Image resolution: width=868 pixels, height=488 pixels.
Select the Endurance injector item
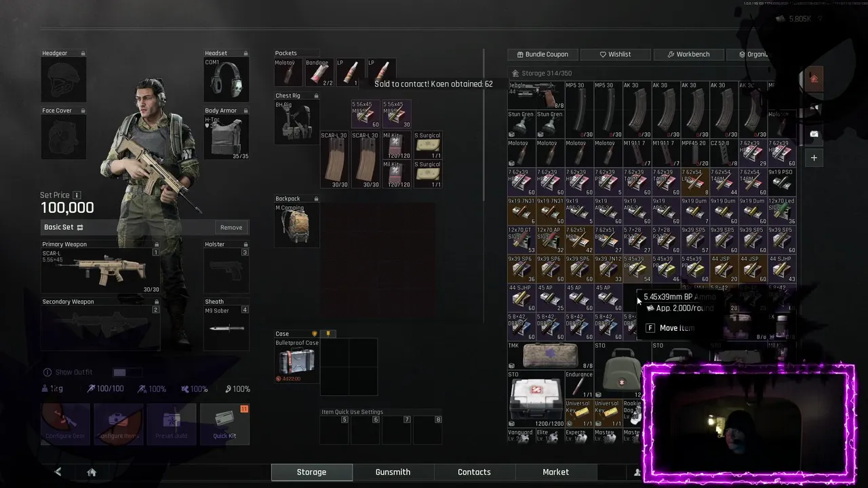click(x=578, y=384)
